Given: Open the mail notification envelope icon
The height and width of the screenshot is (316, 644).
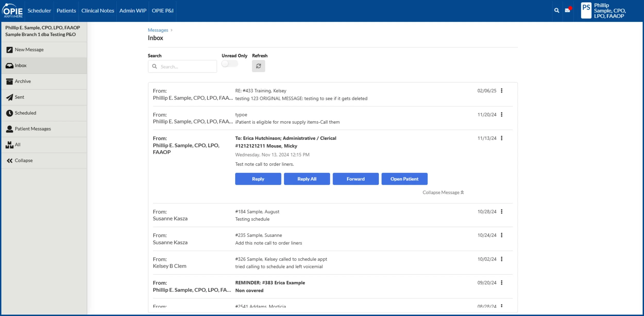Looking at the screenshot, I should pos(567,10).
